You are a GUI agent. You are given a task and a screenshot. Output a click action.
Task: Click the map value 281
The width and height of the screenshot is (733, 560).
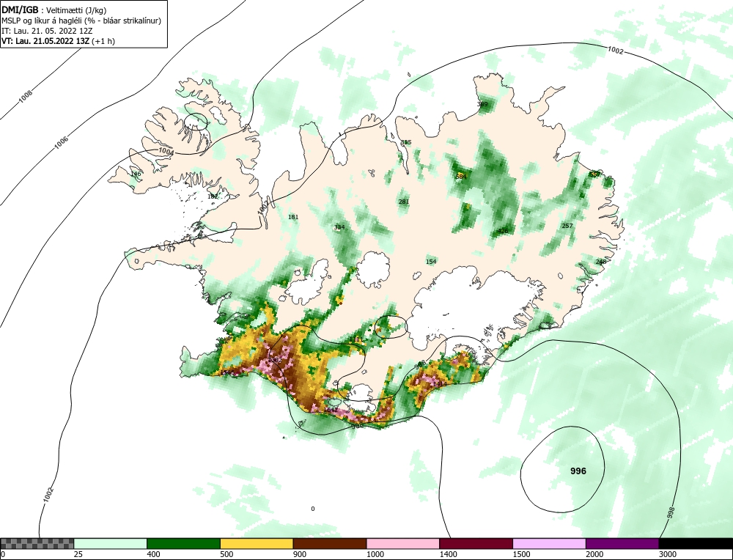click(403, 202)
